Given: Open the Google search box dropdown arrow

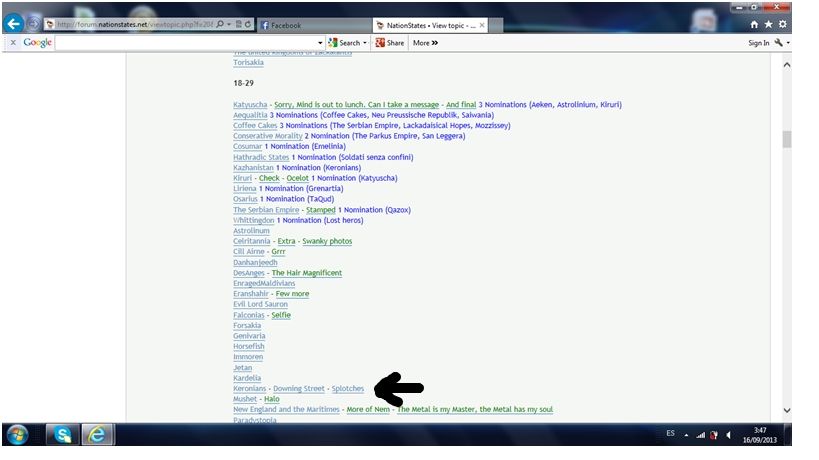Looking at the screenshot, I should pos(321,43).
